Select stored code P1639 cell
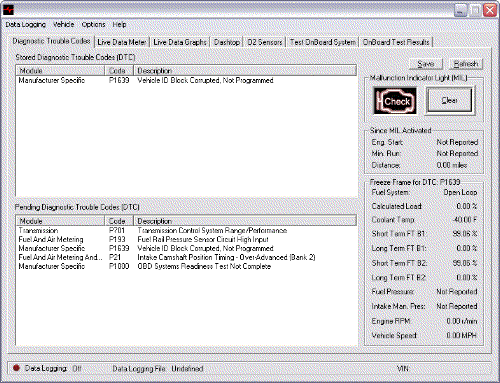This screenshot has width=500, height=383. pos(119,80)
